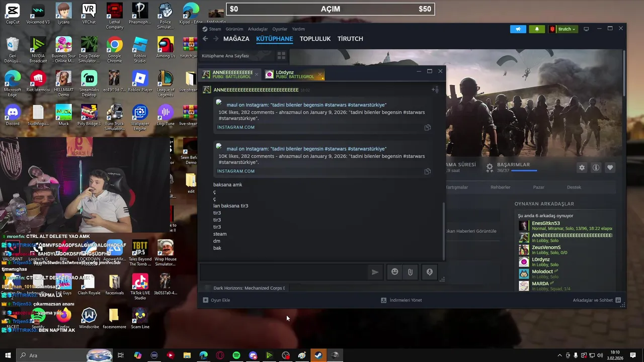
Task: Open Rehberler game tab
Action: click(x=501, y=187)
